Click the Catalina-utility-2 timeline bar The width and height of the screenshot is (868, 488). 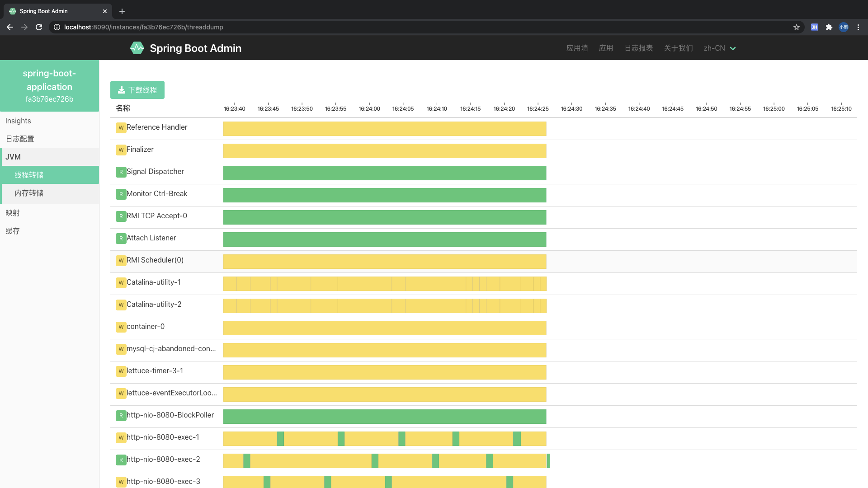click(385, 306)
